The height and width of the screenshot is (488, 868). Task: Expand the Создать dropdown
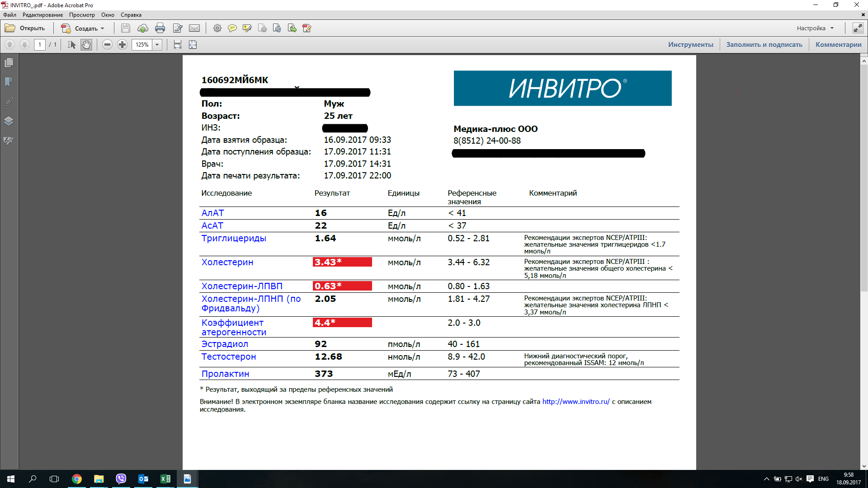tap(103, 28)
